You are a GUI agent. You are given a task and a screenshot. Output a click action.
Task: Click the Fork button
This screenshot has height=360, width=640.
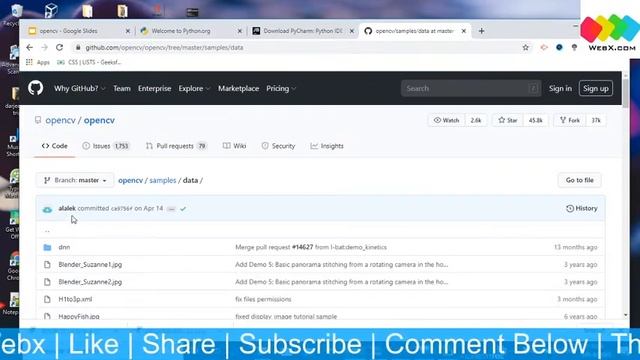coord(570,120)
